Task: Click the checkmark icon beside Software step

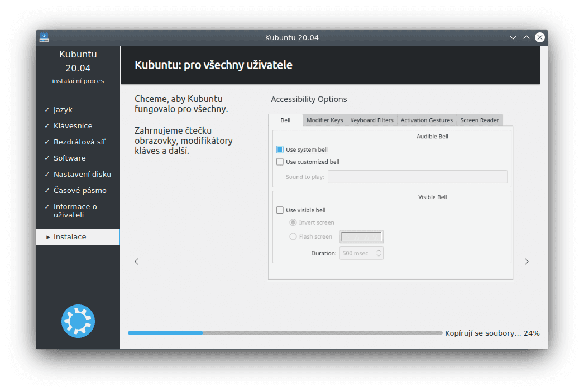Action: coord(46,158)
